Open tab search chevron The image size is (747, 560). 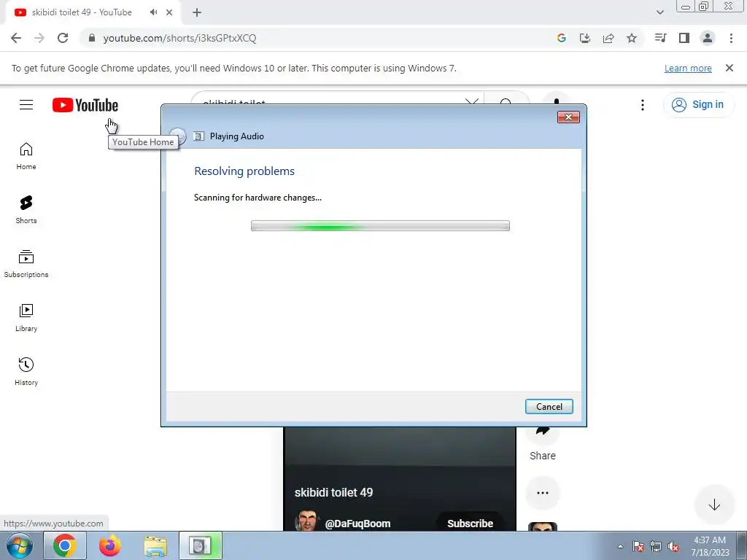[x=659, y=13]
